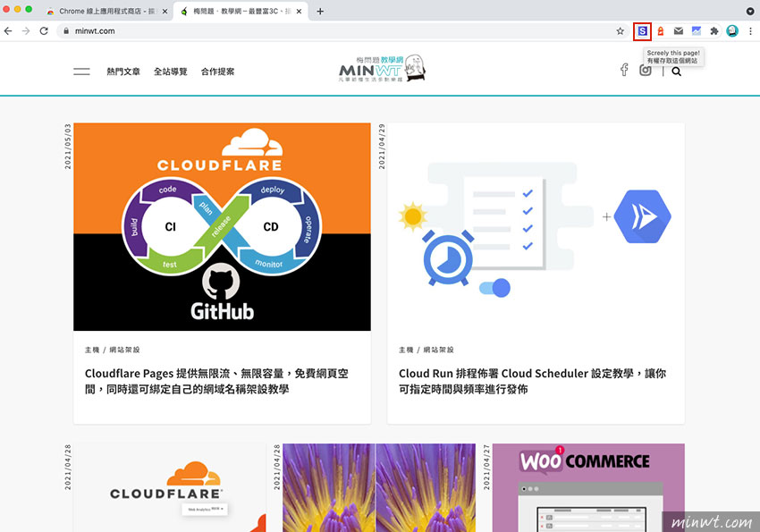Open the tab search dropdown arrow
Image resolution: width=760 pixels, height=532 pixels.
click(x=750, y=11)
